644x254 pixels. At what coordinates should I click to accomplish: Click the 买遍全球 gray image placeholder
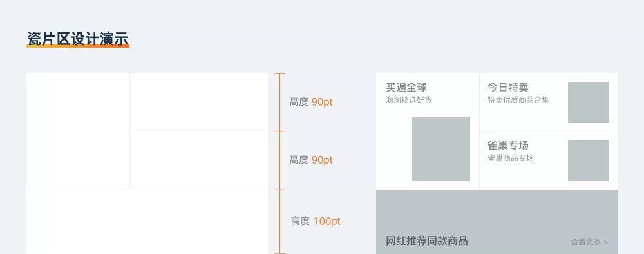coord(440,149)
